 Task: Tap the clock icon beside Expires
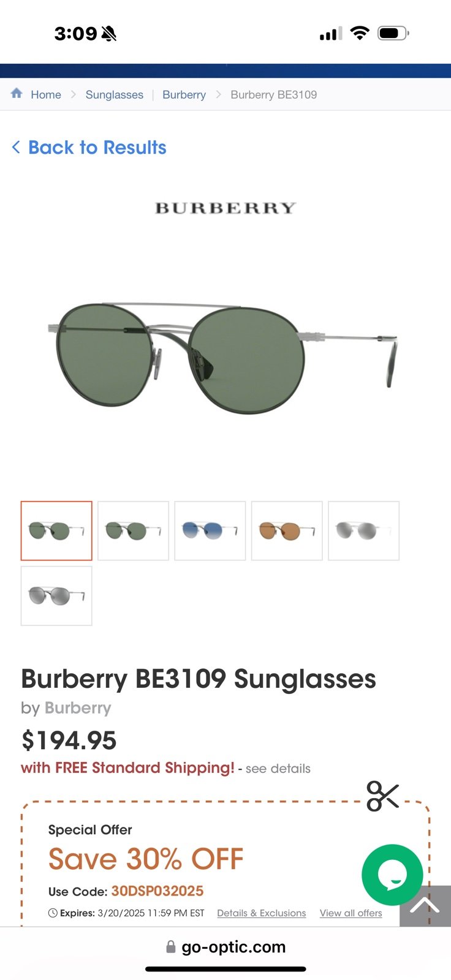(53, 913)
